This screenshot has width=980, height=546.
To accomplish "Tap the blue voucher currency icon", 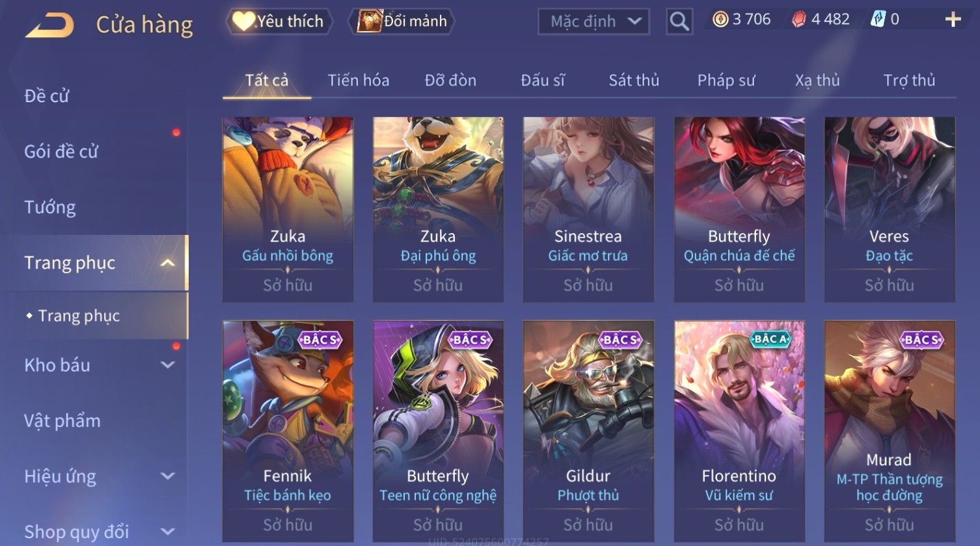I will tap(878, 20).
